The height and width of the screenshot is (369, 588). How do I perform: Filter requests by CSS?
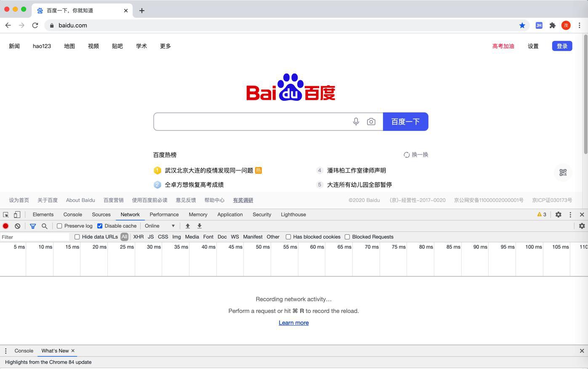[163, 237]
